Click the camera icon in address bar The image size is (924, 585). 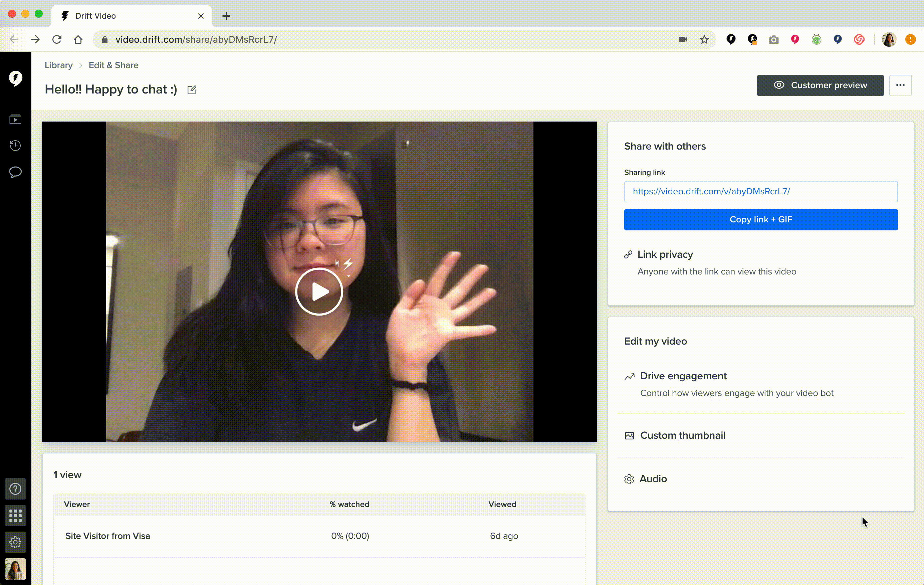point(683,39)
